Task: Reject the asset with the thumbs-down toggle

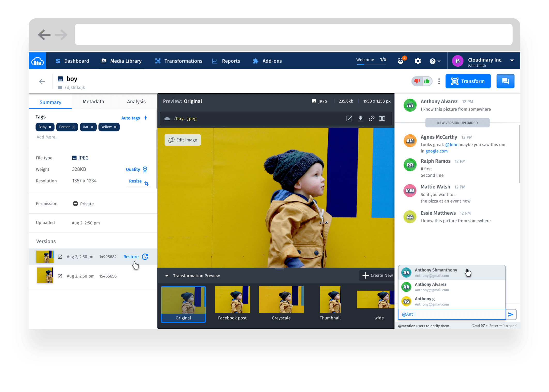Action: [417, 81]
